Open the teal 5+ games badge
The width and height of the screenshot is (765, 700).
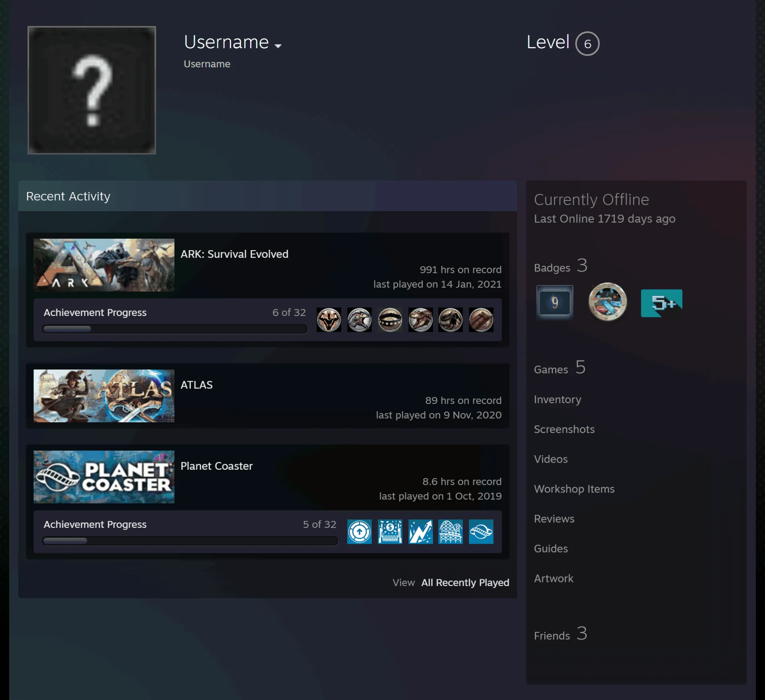pyautogui.click(x=661, y=303)
